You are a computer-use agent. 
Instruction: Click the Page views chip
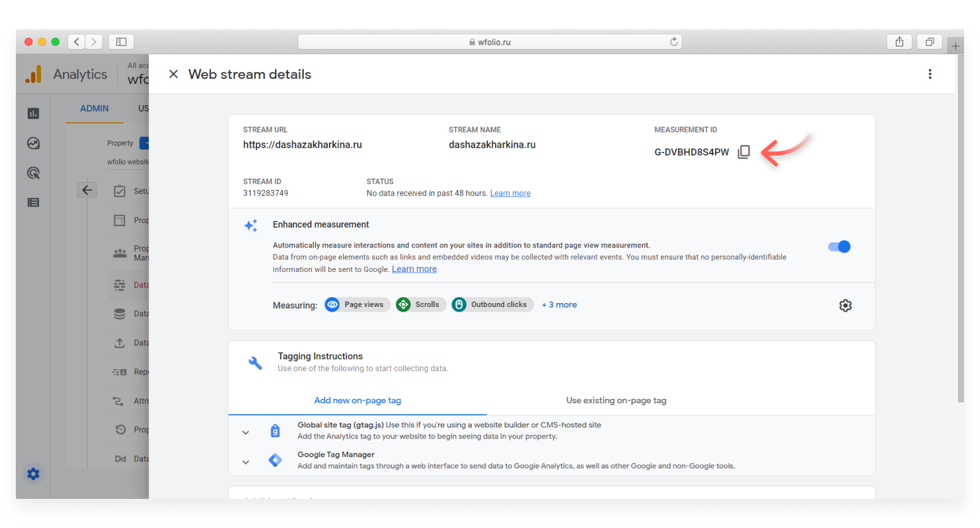tap(358, 304)
